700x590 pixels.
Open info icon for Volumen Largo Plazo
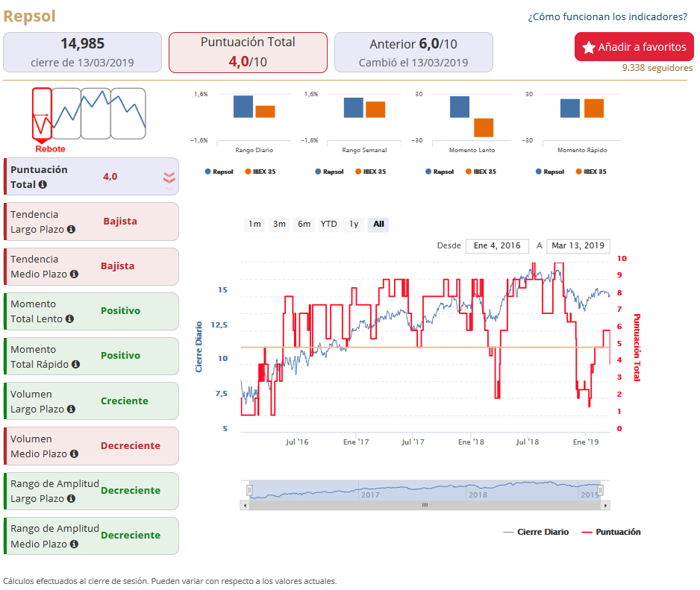coord(71,409)
